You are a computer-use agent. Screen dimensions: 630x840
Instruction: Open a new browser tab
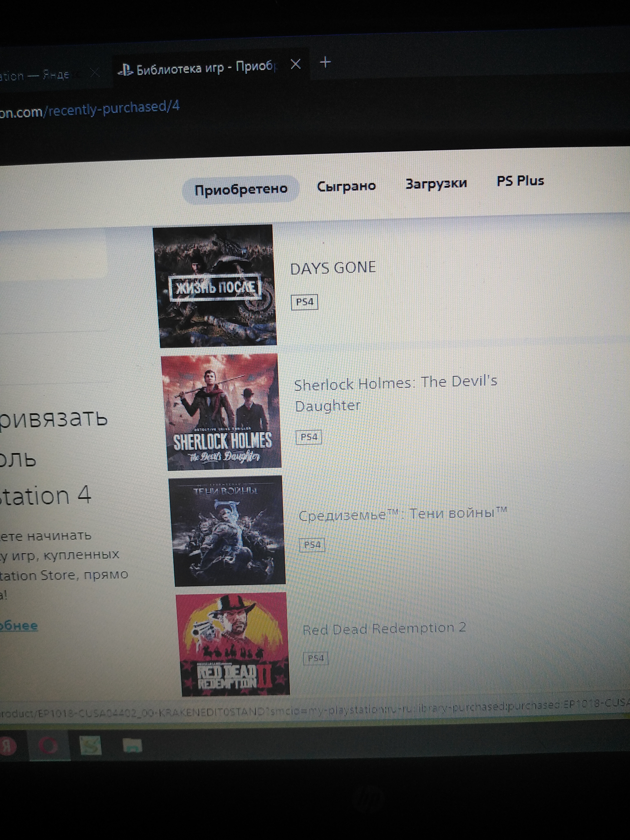click(x=325, y=62)
